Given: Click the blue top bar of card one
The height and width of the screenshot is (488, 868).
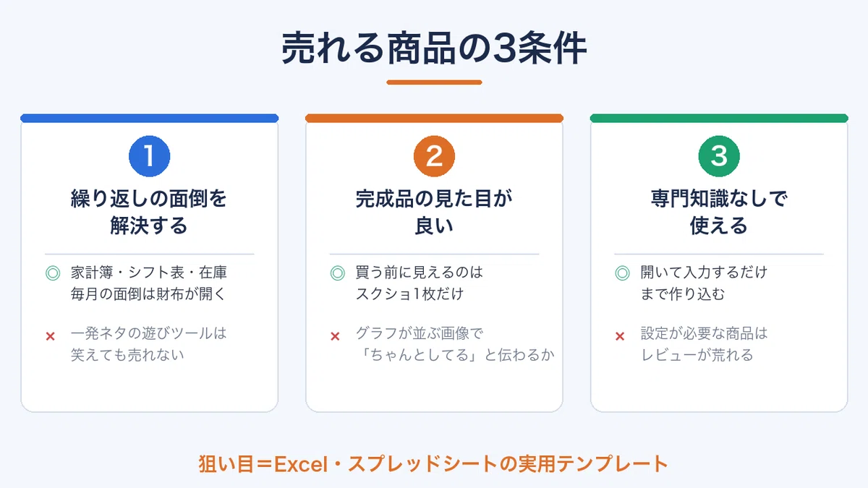Looking at the screenshot, I should tap(149, 119).
